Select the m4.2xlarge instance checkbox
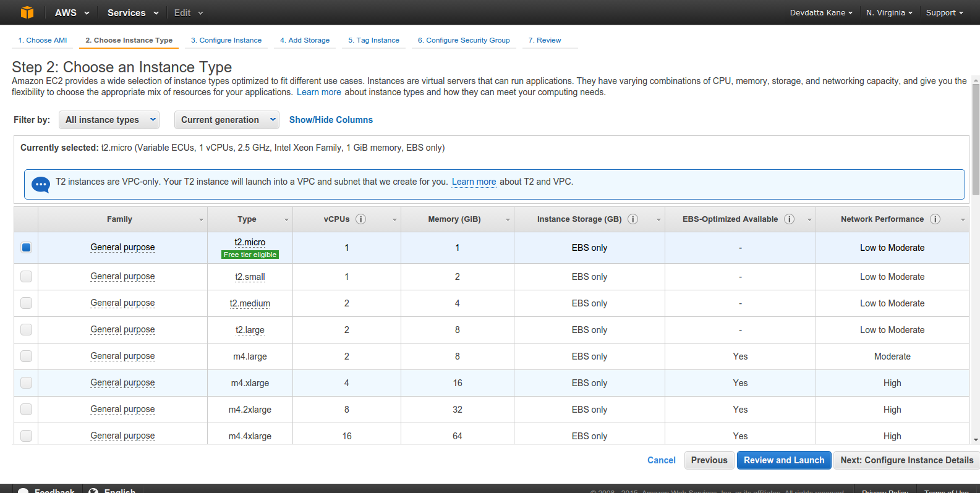This screenshot has height=493, width=980. point(26,410)
